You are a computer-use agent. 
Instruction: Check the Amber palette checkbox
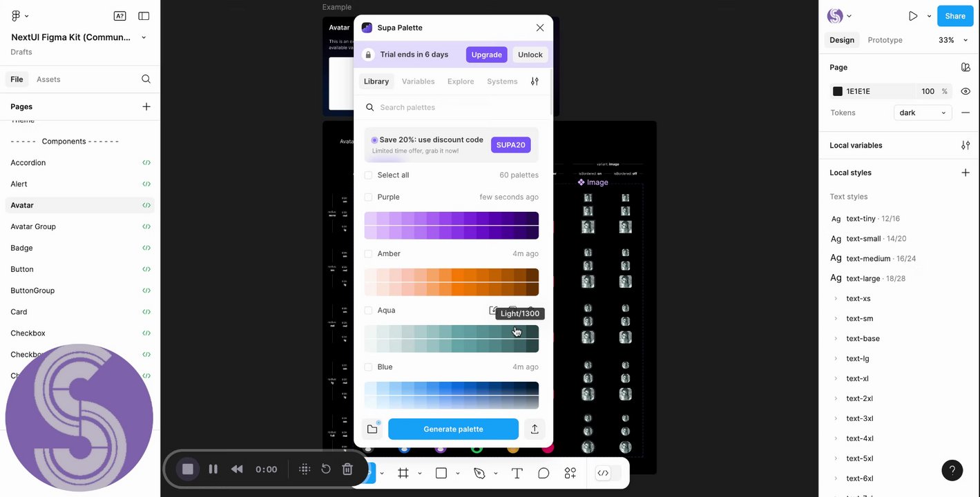coord(368,254)
